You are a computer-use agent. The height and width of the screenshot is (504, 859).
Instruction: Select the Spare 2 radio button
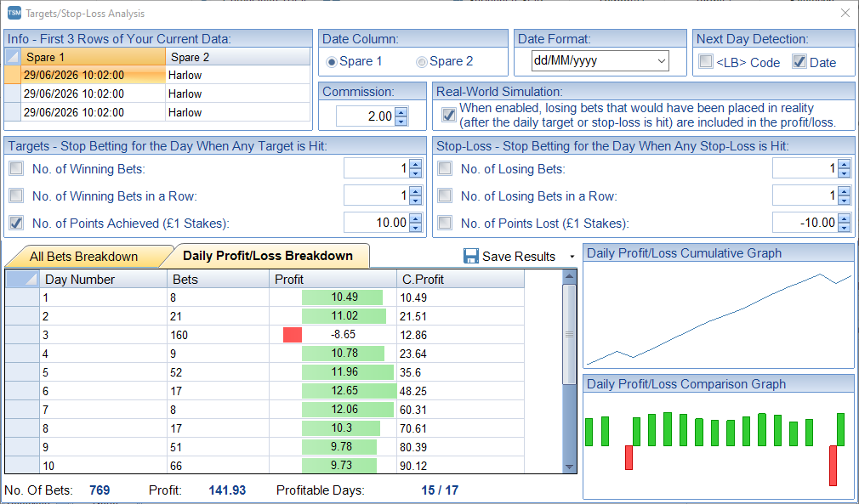tap(421, 62)
